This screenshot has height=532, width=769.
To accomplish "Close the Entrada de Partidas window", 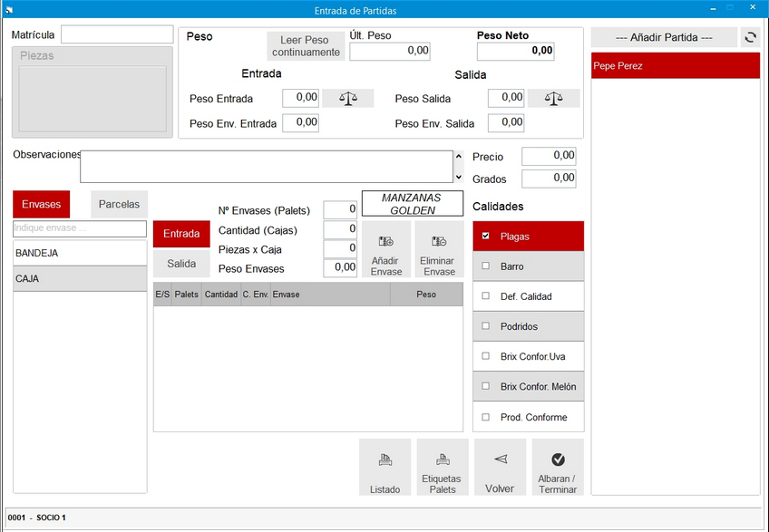I will tap(753, 7).
